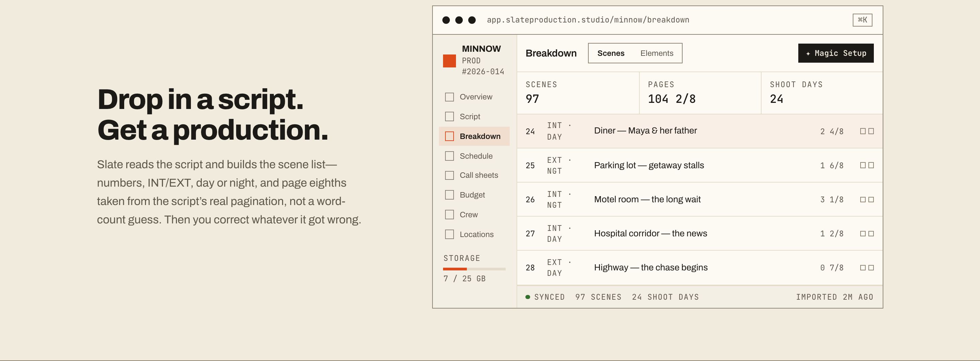Open Overview in the sidebar
The image size is (980, 361).
[x=474, y=97]
